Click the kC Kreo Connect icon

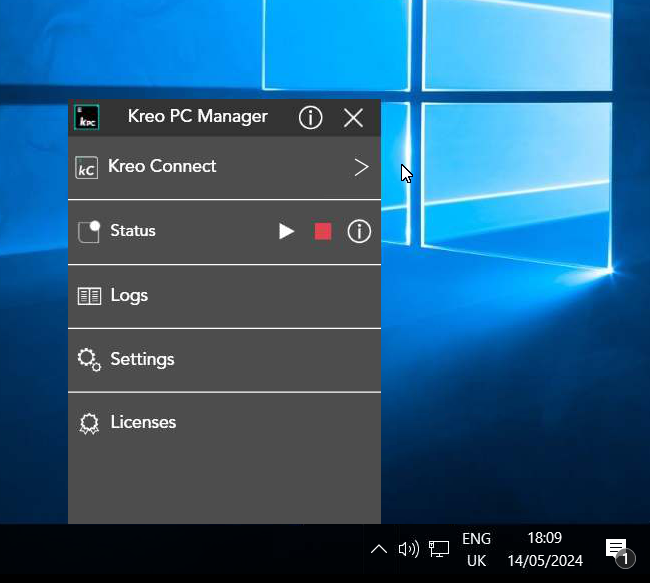87,168
